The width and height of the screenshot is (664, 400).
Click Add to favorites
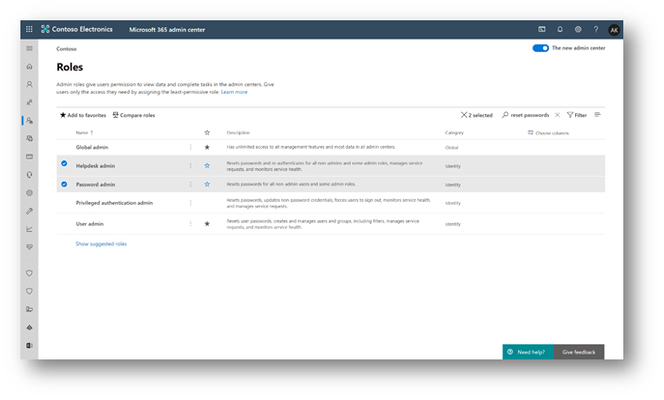click(83, 115)
